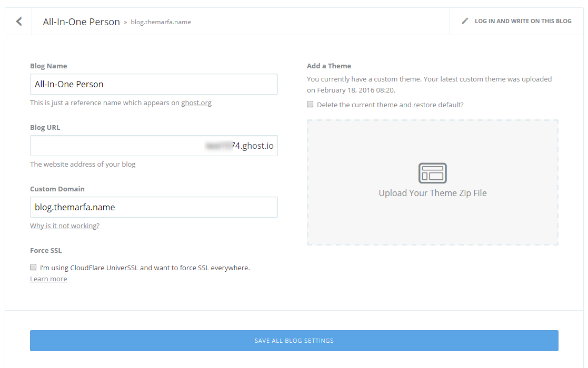Click the 'Blog Name' field label
The height and width of the screenshot is (368, 588).
coord(48,66)
